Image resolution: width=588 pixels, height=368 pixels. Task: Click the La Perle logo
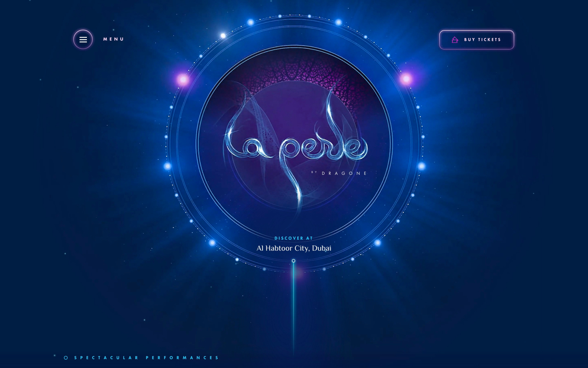(296, 147)
